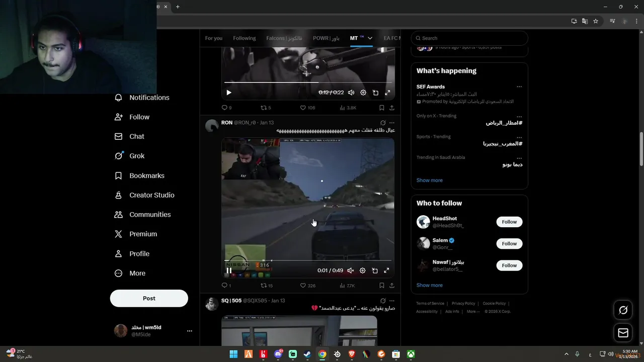Follow Nawaf in Who to follow
The width and height of the screenshot is (644, 362).
(509, 265)
